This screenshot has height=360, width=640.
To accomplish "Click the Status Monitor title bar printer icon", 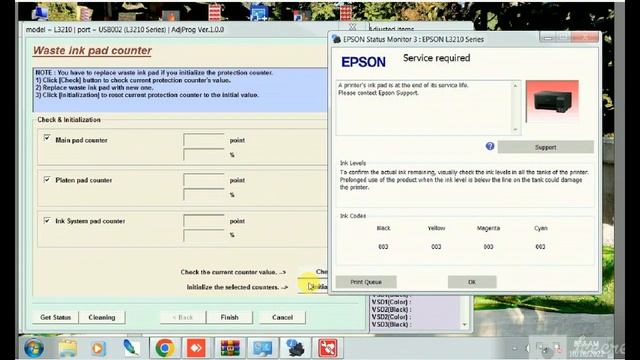I will 337,39.
